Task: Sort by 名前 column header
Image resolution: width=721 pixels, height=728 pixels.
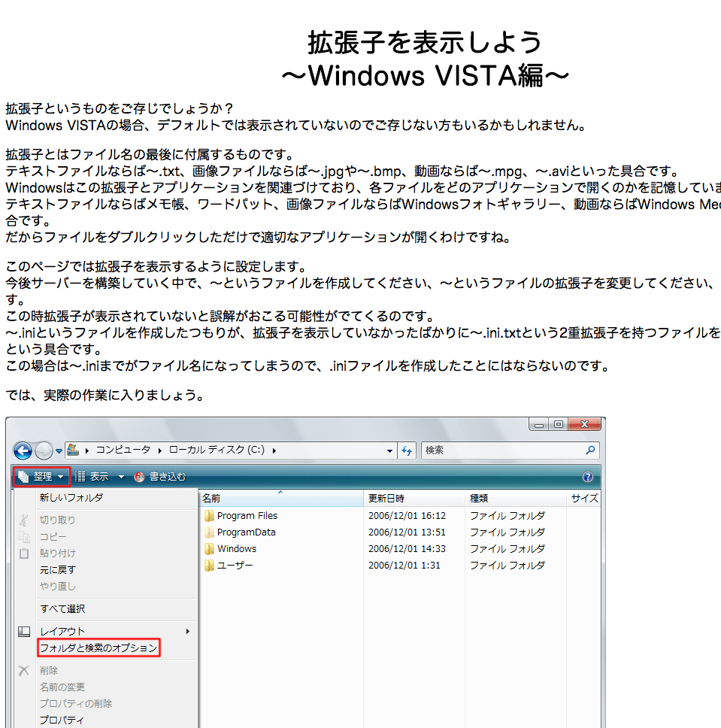Action: tap(281, 498)
